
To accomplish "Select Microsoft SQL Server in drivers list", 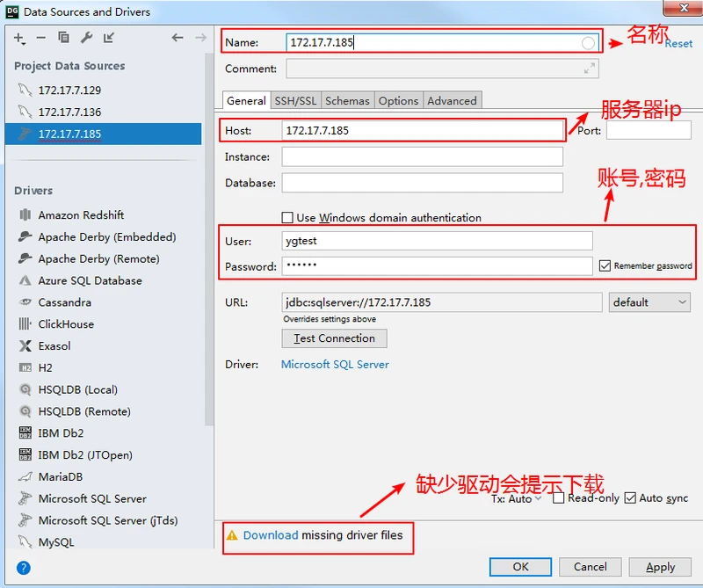I will 92,498.
